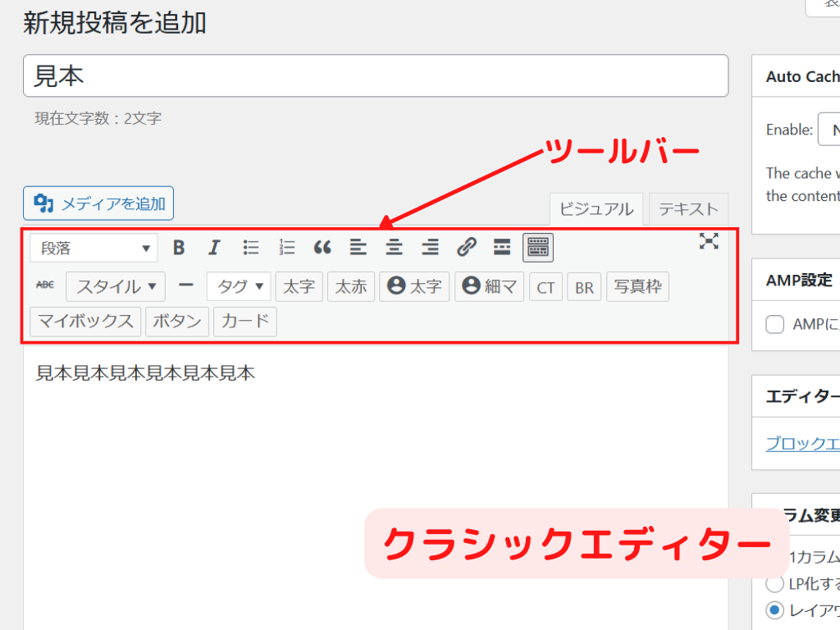Insert a numbered list
The image size is (840, 630).
[x=286, y=247]
